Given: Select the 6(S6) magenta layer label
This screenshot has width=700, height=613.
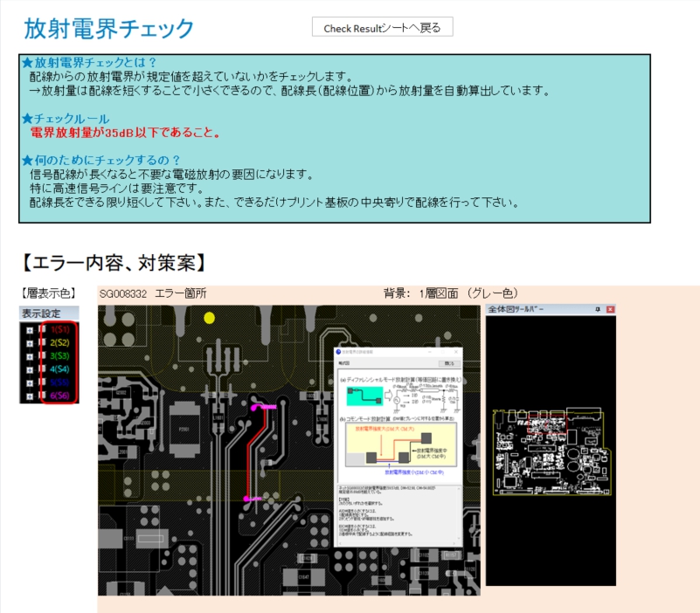Looking at the screenshot, I should coord(59,396).
